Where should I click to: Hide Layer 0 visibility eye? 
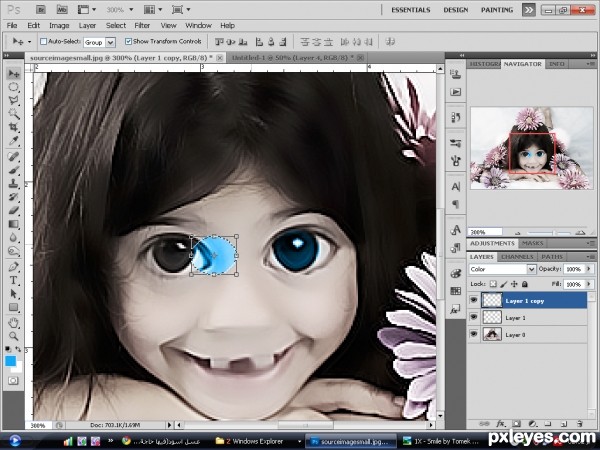point(473,334)
